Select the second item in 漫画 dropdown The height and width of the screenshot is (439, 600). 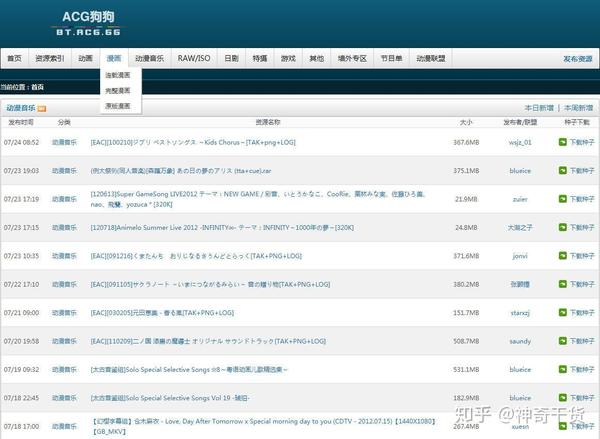click(x=118, y=90)
